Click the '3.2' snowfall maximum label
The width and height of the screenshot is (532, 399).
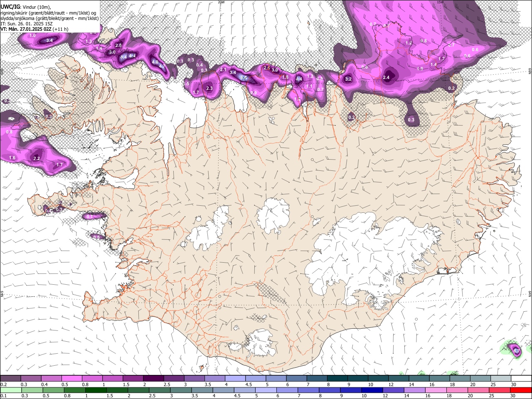coord(348,79)
